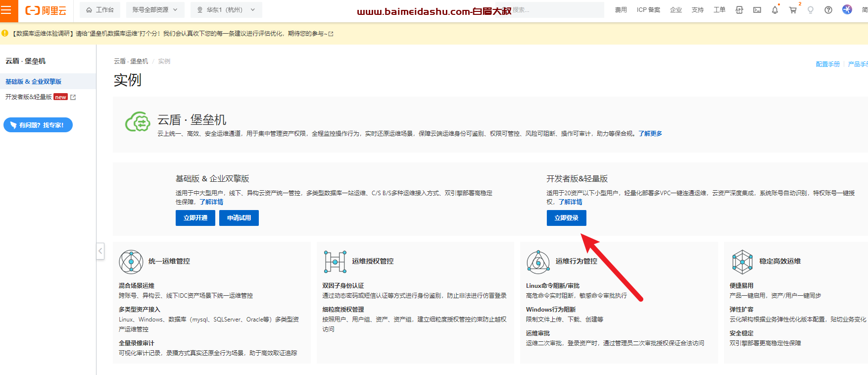This screenshot has width=868, height=375.
Task: Click the Windows行为阻断 heading
Action: (x=551, y=310)
